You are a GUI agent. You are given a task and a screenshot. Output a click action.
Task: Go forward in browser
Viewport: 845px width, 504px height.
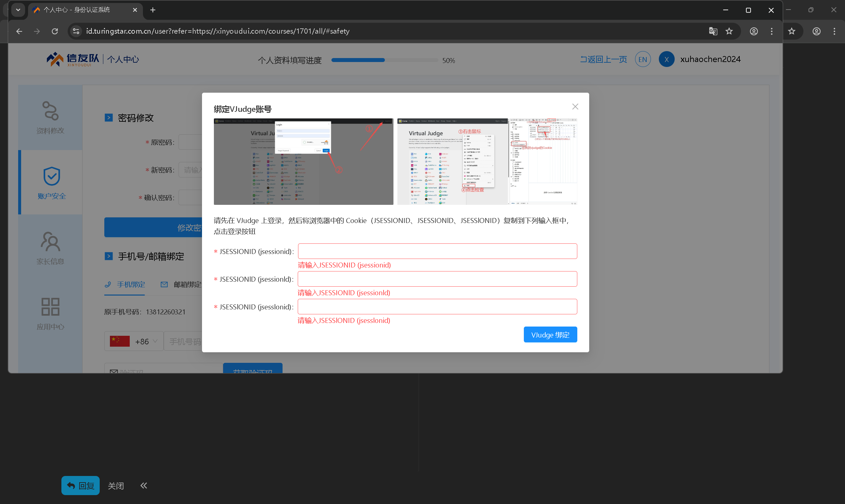(x=37, y=31)
